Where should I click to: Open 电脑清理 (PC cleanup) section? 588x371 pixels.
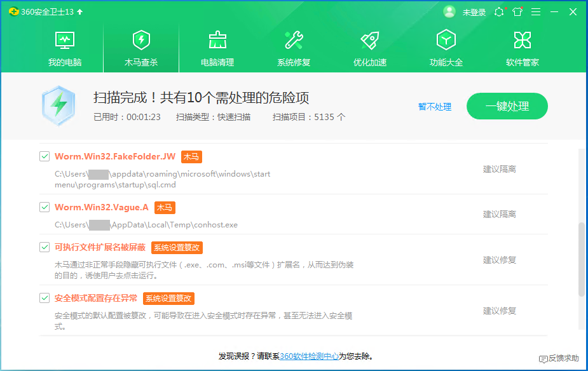pyautogui.click(x=217, y=48)
